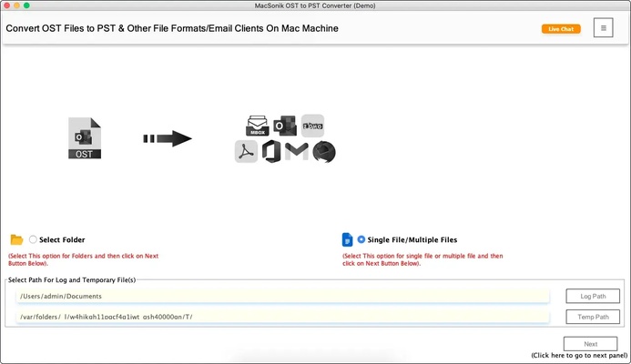Click the OST file icon
This screenshot has width=631, height=364.
[x=85, y=138]
